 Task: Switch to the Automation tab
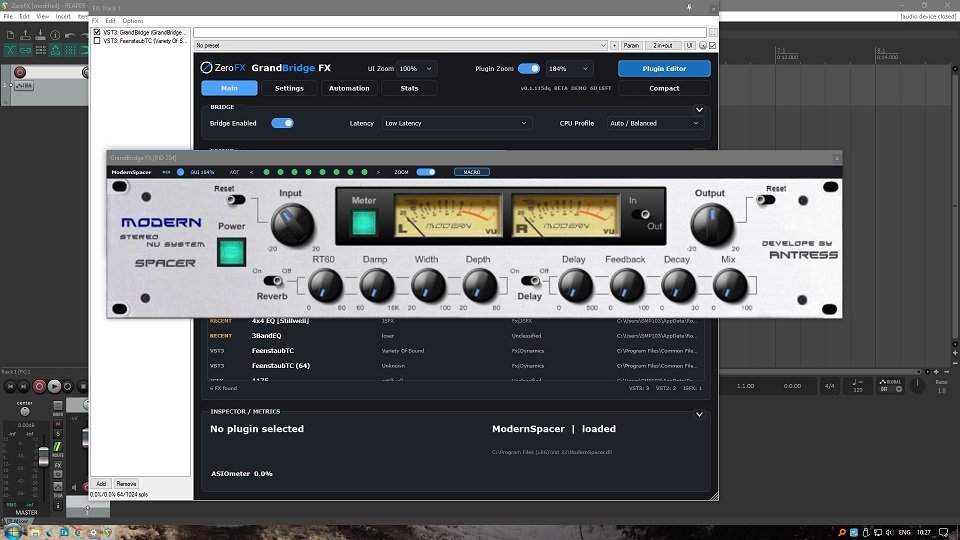pyautogui.click(x=349, y=88)
